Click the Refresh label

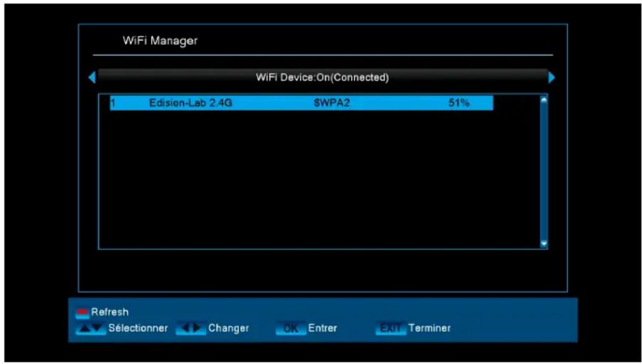point(109,312)
